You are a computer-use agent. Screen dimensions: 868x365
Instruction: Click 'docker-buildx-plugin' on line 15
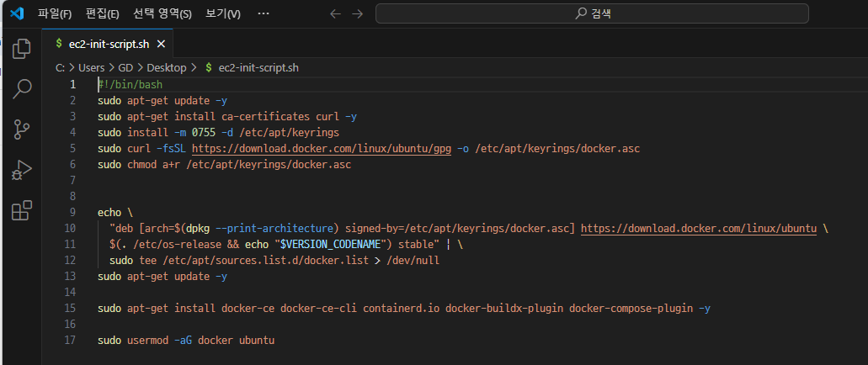point(504,308)
